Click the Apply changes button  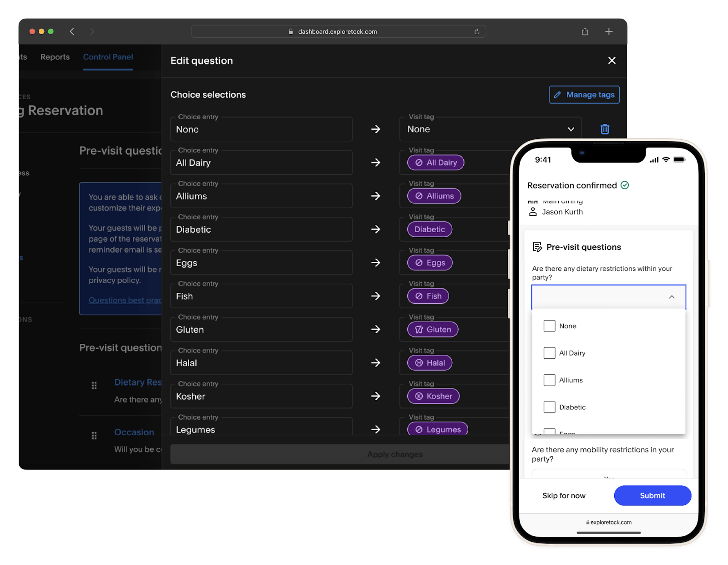click(395, 454)
